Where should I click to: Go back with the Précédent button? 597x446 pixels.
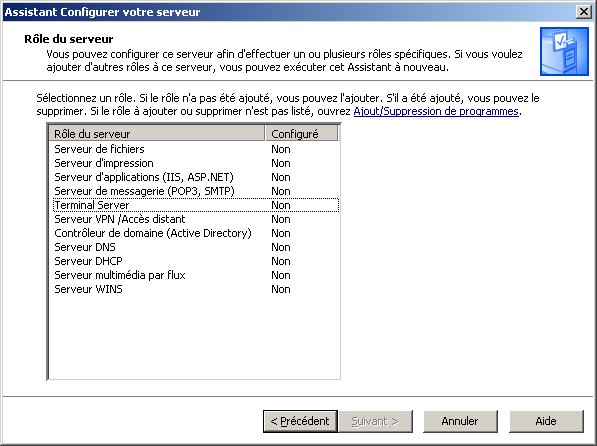point(300,421)
